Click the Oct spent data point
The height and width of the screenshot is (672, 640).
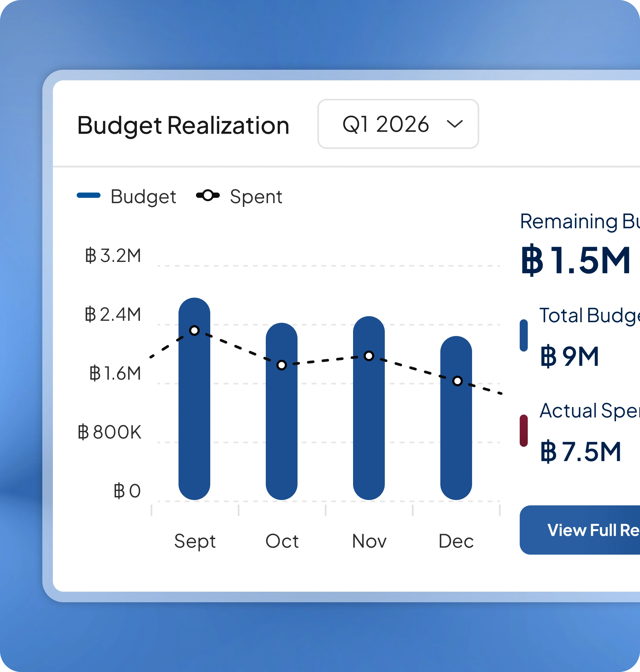(x=281, y=365)
